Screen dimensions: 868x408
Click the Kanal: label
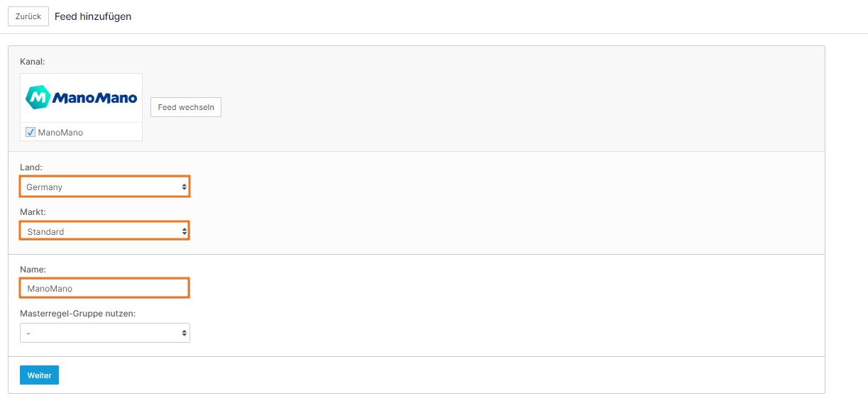point(33,62)
